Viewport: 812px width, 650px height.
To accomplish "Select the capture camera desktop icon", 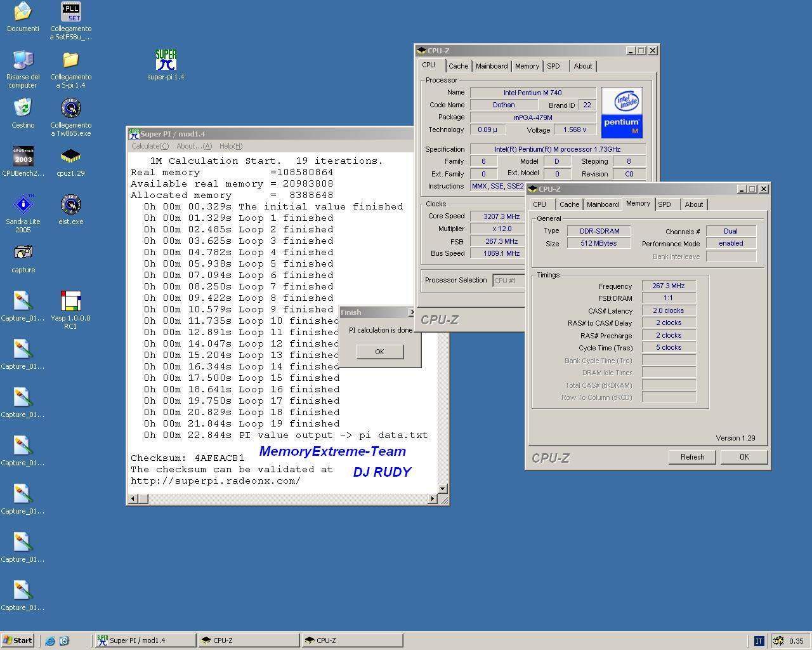I will tap(23, 258).
